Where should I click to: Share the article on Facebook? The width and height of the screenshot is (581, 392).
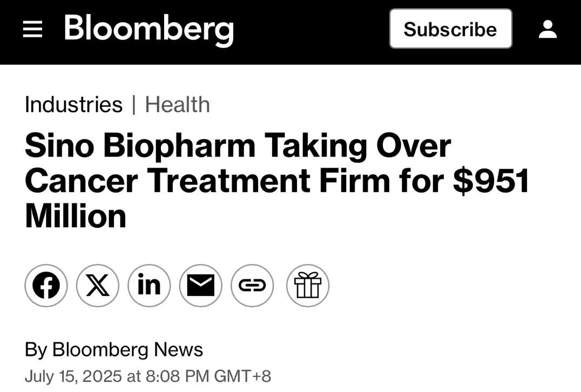[46, 286]
